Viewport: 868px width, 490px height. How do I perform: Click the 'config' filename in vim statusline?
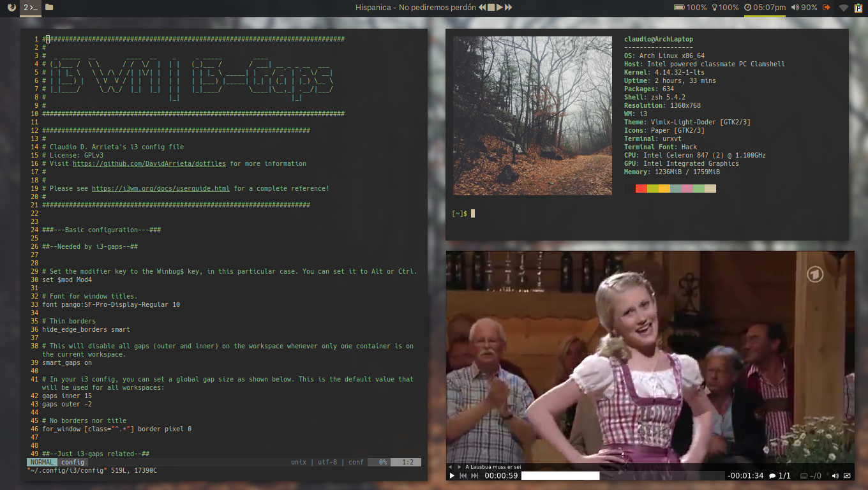(73, 462)
